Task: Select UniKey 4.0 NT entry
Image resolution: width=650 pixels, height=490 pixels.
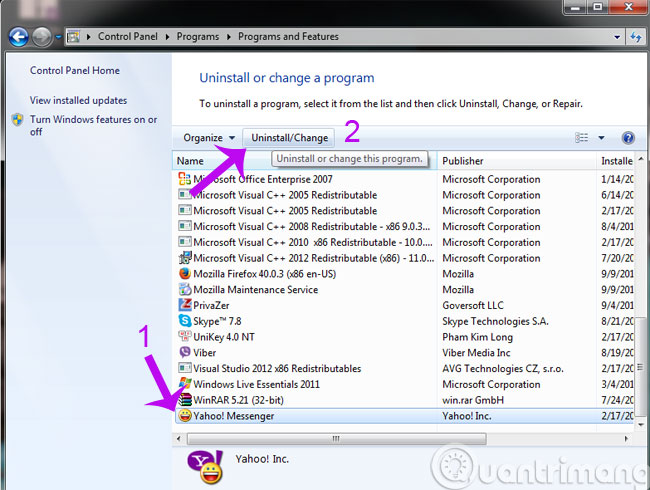Action: [x=224, y=337]
